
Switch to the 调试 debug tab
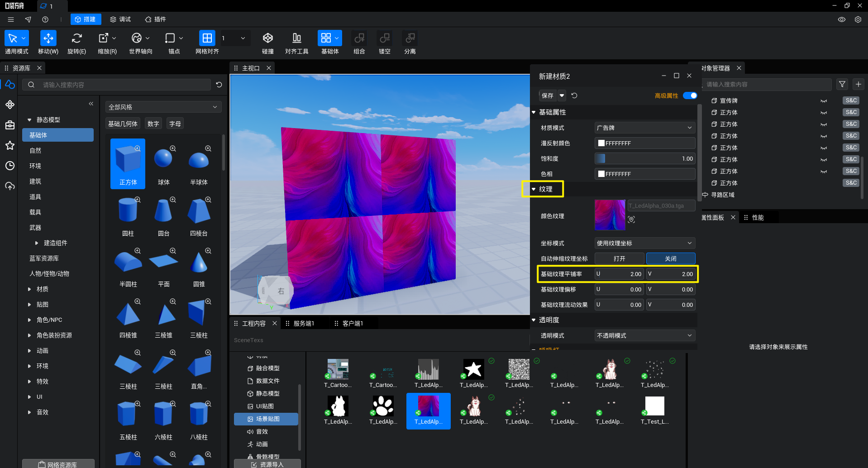pos(120,19)
